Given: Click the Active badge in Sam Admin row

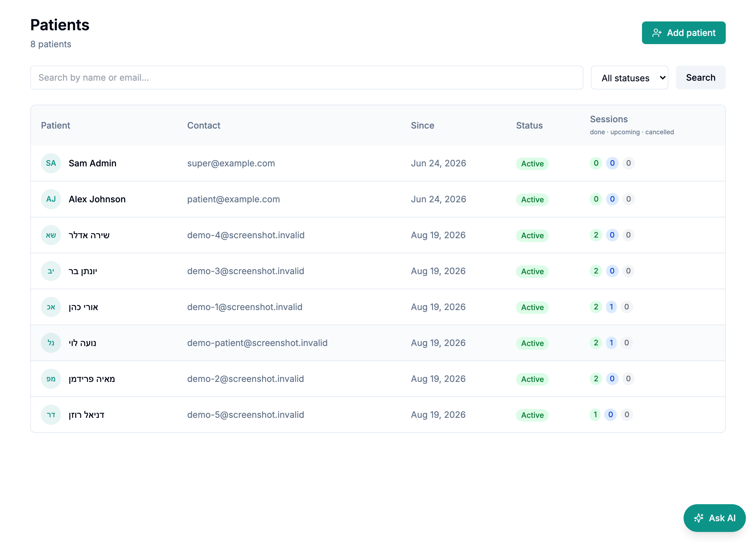Looking at the screenshot, I should click(532, 164).
